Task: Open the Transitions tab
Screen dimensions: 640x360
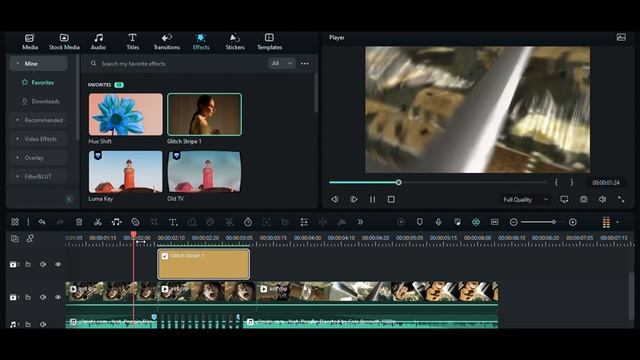Action: 167,42
